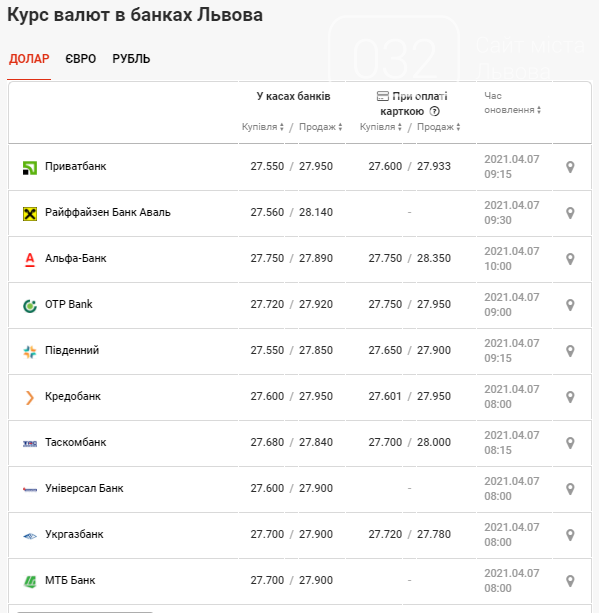Open the ЄВРО currency tab

tap(81, 59)
